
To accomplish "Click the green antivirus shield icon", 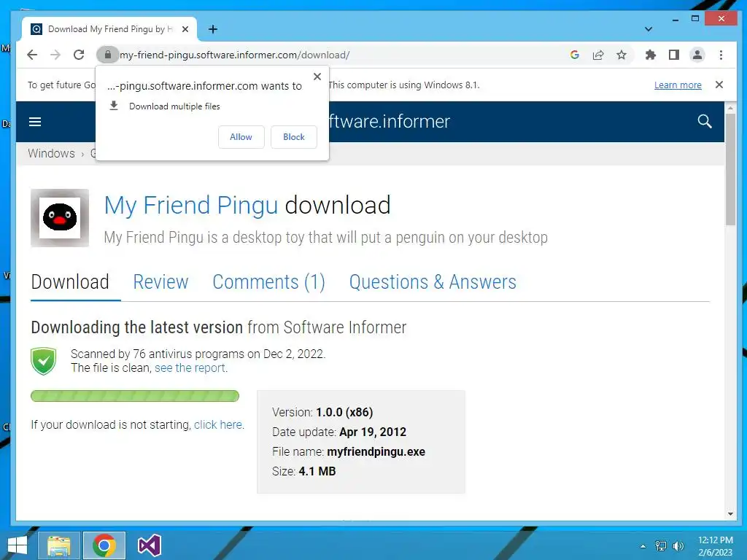I will point(43,361).
